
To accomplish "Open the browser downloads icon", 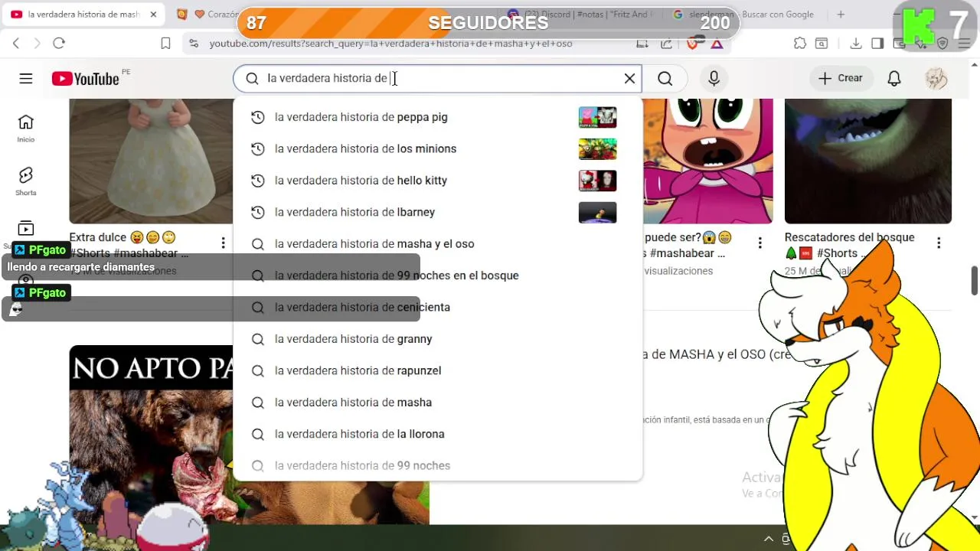I will [856, 44].
